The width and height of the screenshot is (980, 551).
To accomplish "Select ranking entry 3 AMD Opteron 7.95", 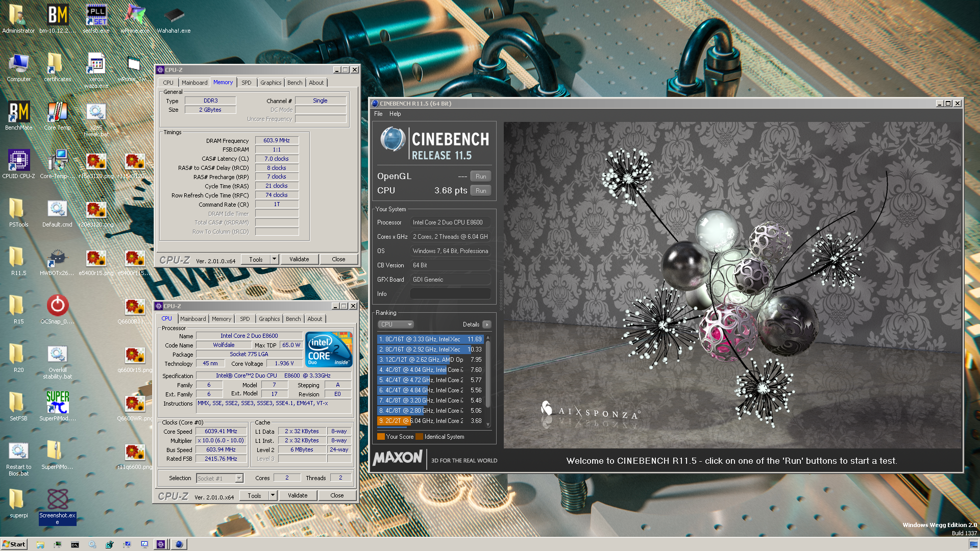I will point(430,360).
